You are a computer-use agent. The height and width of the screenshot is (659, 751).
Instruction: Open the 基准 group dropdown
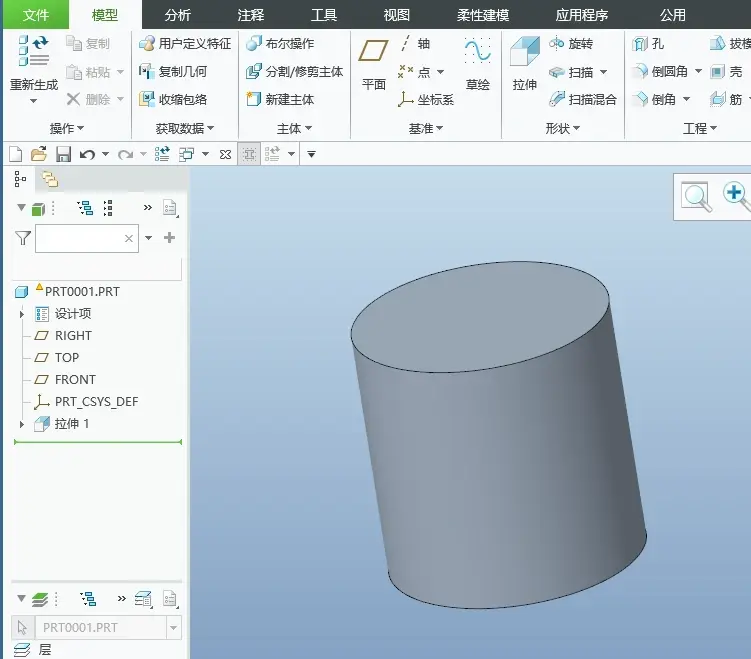point(426,128)
